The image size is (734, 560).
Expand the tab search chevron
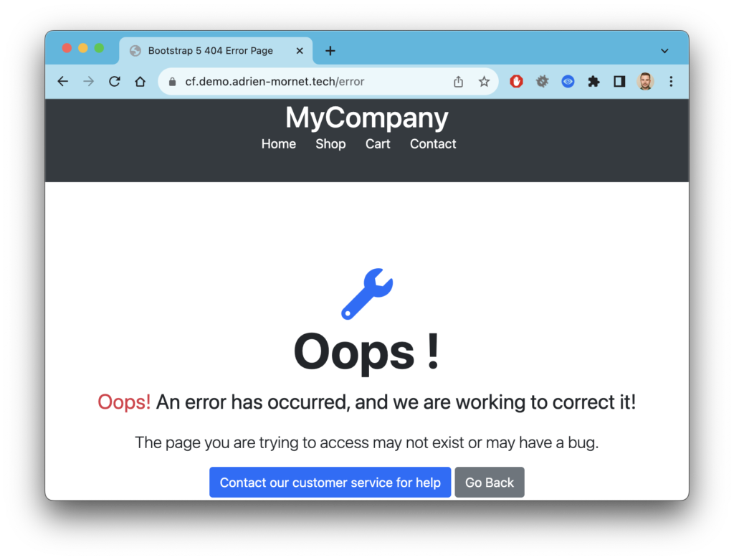[664, 51]
